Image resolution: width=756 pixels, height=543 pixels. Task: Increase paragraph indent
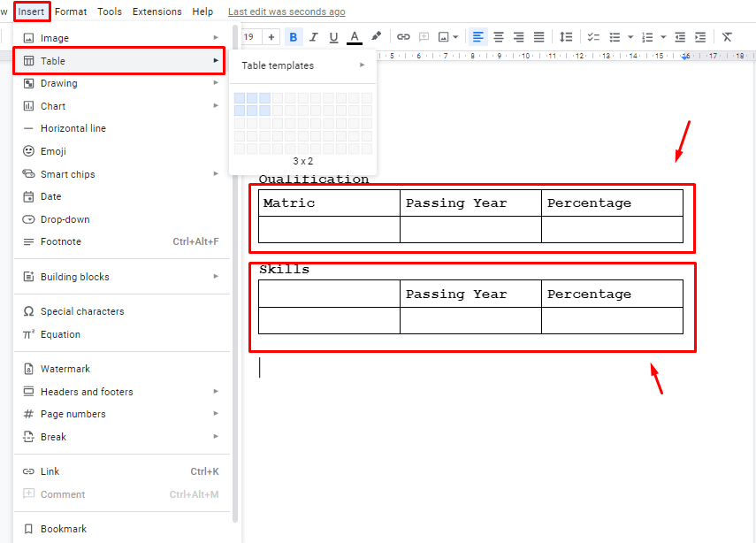click(x=700, y=37)
